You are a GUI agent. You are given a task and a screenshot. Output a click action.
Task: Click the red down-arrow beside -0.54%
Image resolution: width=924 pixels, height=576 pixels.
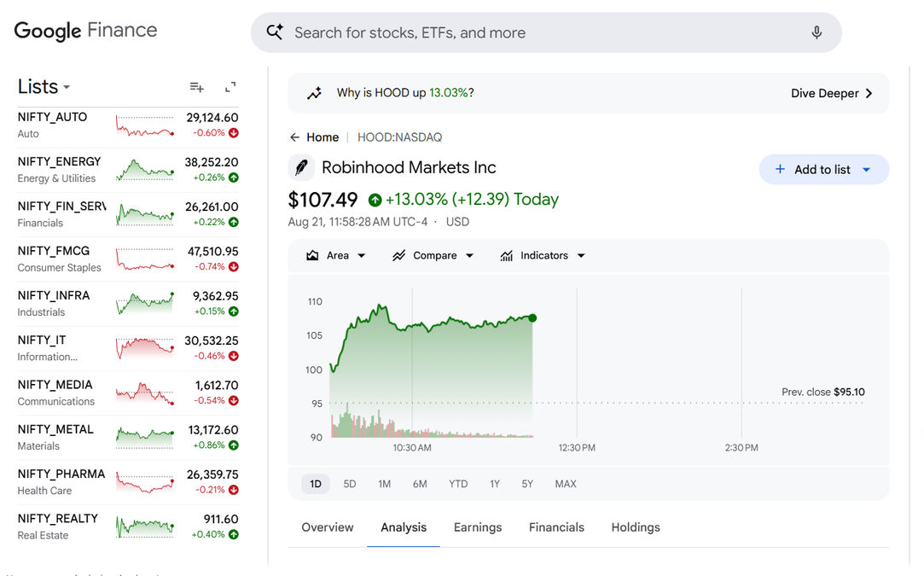click(x=234, y=400)
